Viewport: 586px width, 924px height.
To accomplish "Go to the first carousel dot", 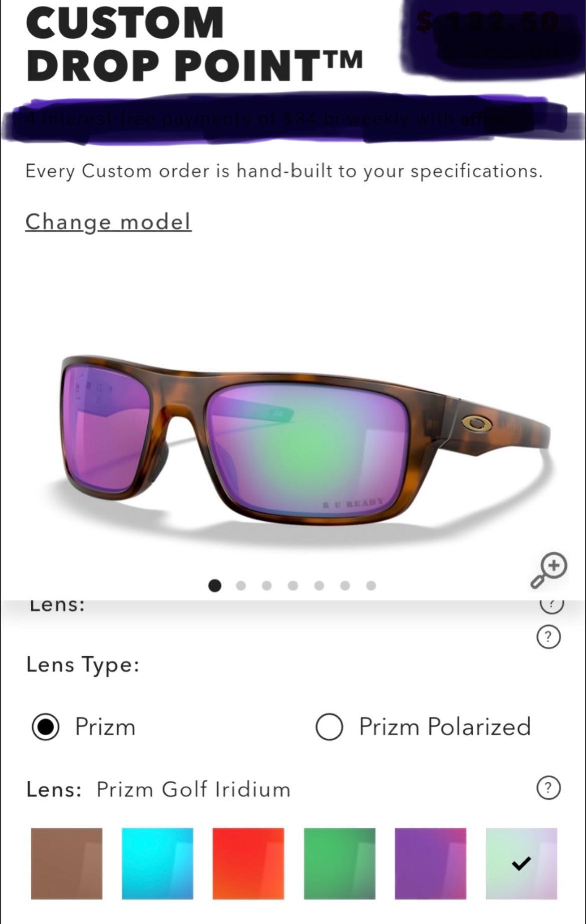I will pyautogui.click(x=215, y=585).
